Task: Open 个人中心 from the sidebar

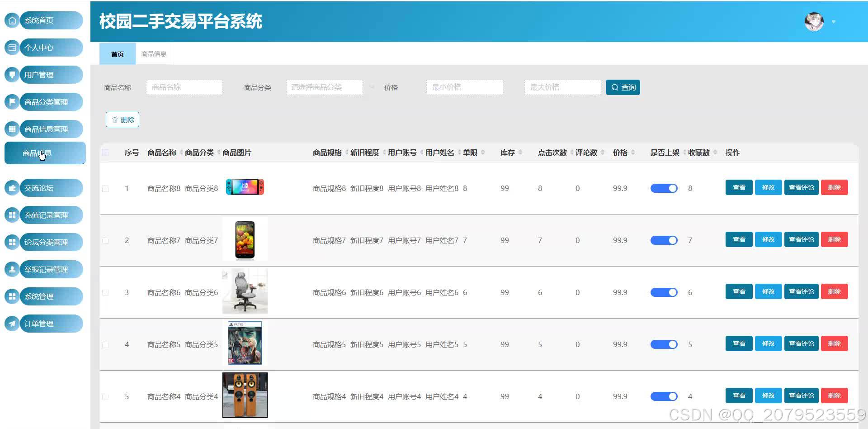Action: [x=52, y=48]
